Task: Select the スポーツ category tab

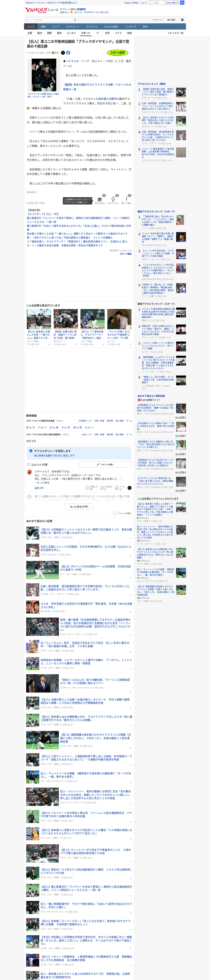Action: 86,33
